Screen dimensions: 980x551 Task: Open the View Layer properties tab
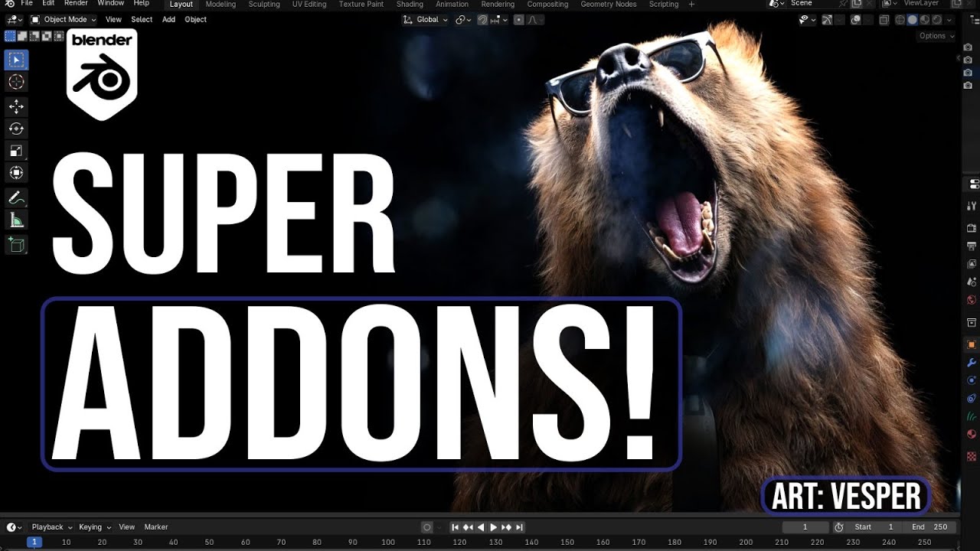(972, 264)
